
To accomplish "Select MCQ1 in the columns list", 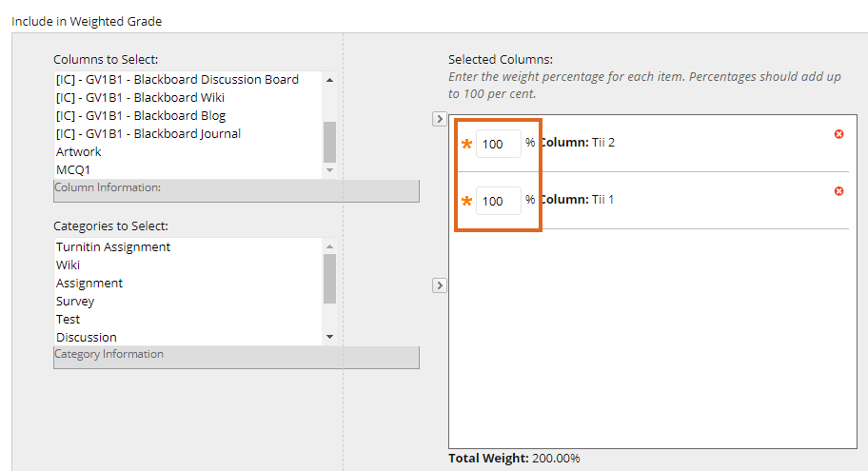I will 73,170.
